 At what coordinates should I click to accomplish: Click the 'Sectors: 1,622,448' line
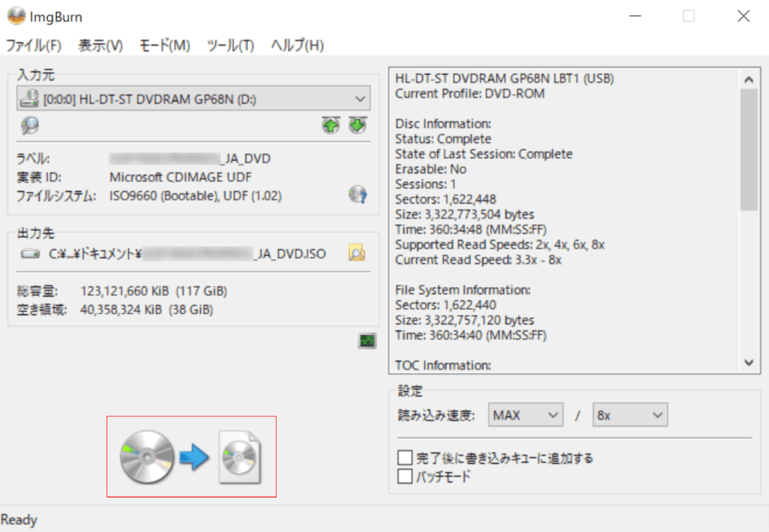[x=446, y=199]
